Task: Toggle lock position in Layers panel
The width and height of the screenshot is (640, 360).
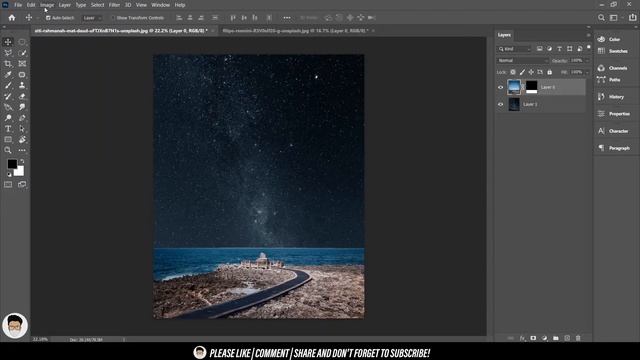Action: (x=531, y=72)
